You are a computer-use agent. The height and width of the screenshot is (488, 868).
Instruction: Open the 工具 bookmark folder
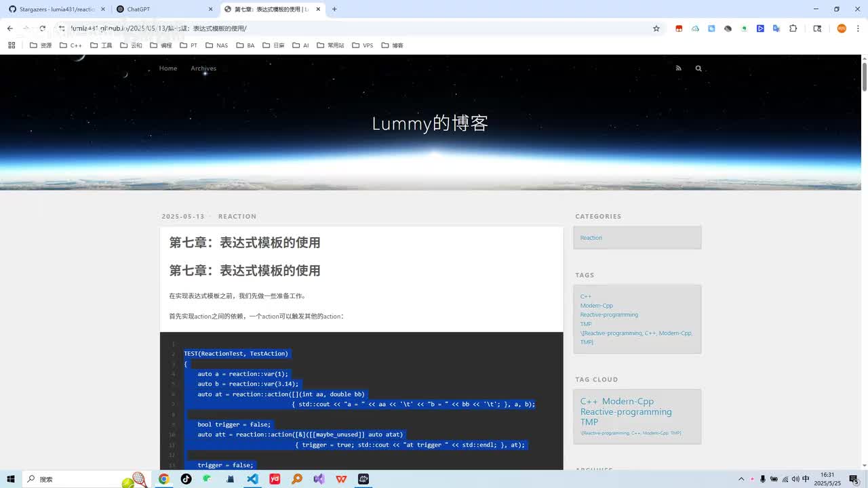101,45
